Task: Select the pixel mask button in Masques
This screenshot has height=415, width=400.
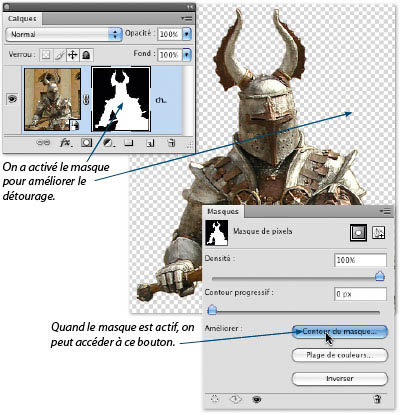Action: click(x=358, y=232)
